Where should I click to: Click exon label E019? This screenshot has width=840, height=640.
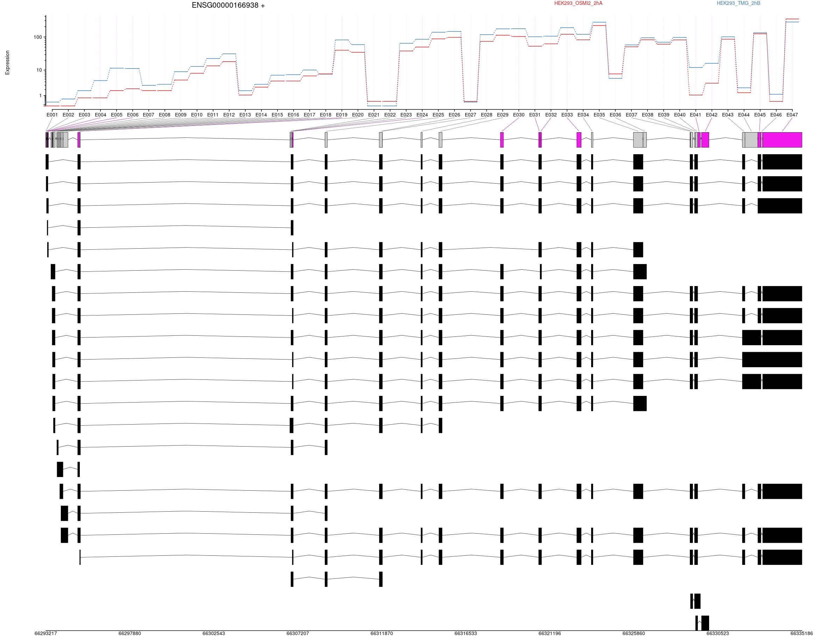342,115
